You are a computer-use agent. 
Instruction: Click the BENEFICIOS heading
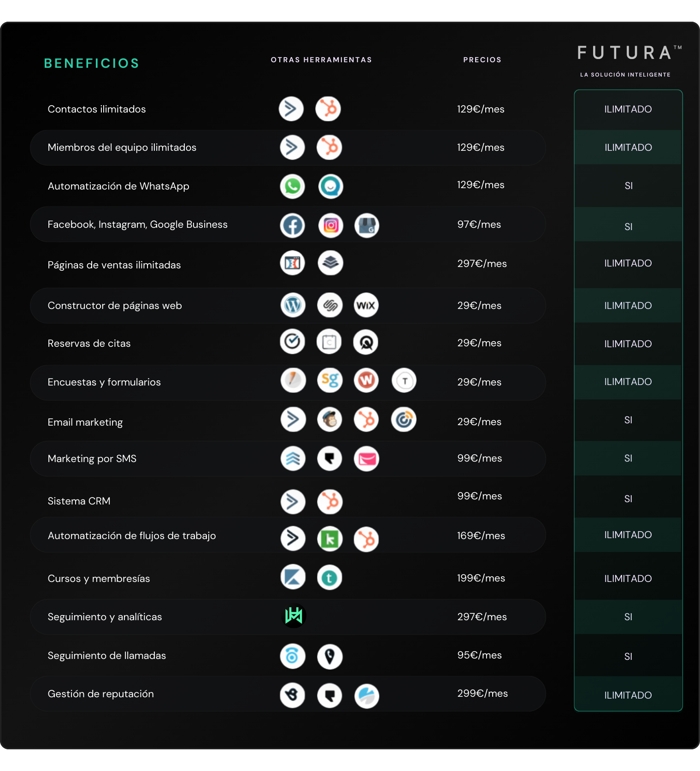click(x=91, y=63)
